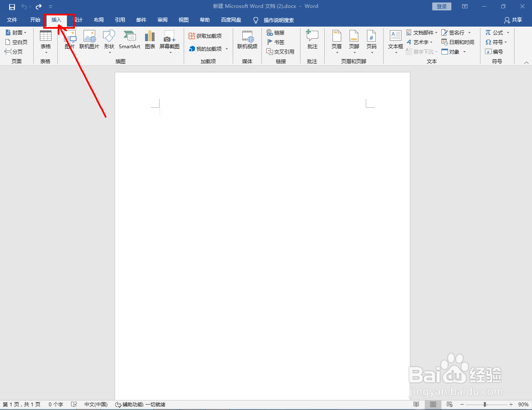The image size is (532, 410).
Task: Click the proofing check icon in status bar
Action: coord(74,405)
